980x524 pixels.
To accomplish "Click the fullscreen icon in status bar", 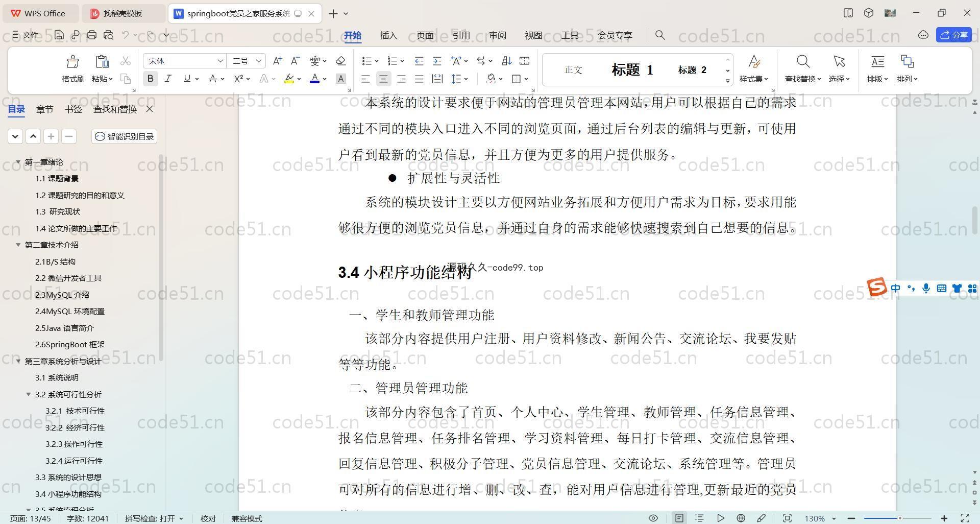I will pyautogui.click(x=965, y=518).
